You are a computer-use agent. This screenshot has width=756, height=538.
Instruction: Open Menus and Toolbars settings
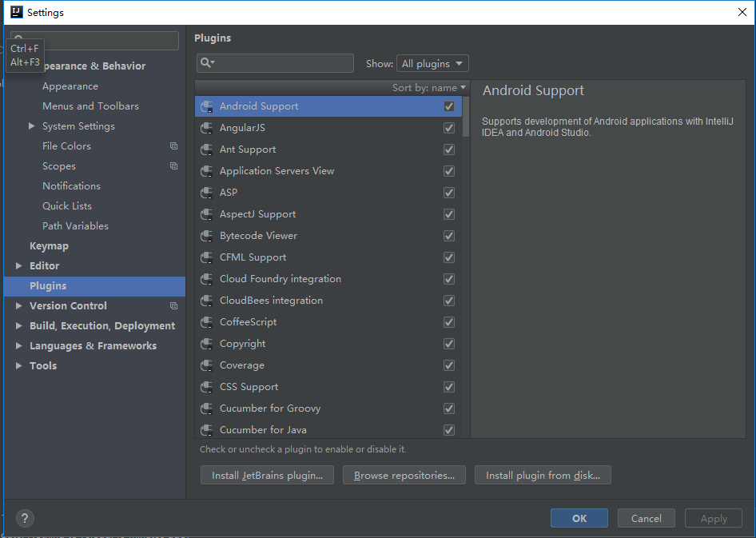pos(90,106)
